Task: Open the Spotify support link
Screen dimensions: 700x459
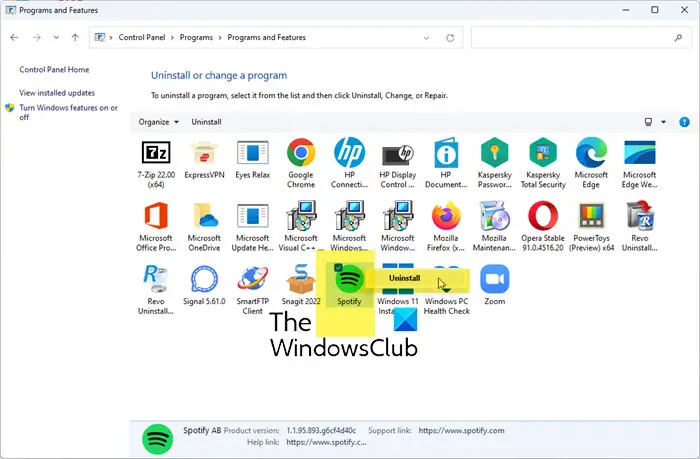Action: pos(462,430)
